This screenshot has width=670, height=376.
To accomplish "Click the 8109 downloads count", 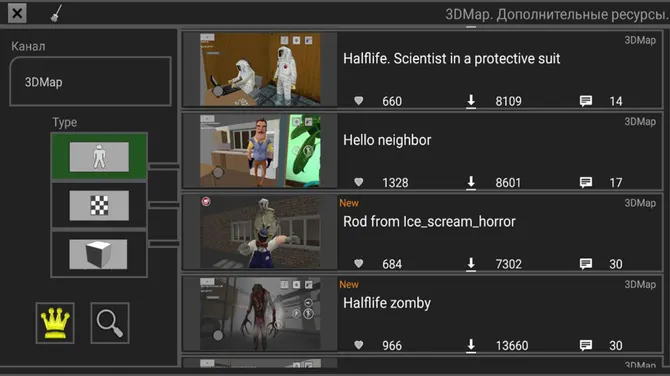I will (508, 101).
